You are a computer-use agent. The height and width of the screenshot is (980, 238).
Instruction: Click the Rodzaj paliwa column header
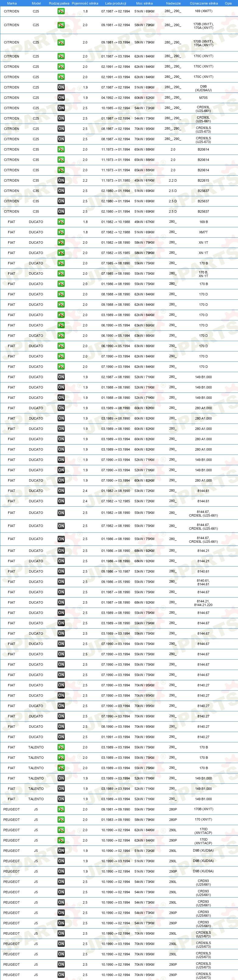click(59, 3)
